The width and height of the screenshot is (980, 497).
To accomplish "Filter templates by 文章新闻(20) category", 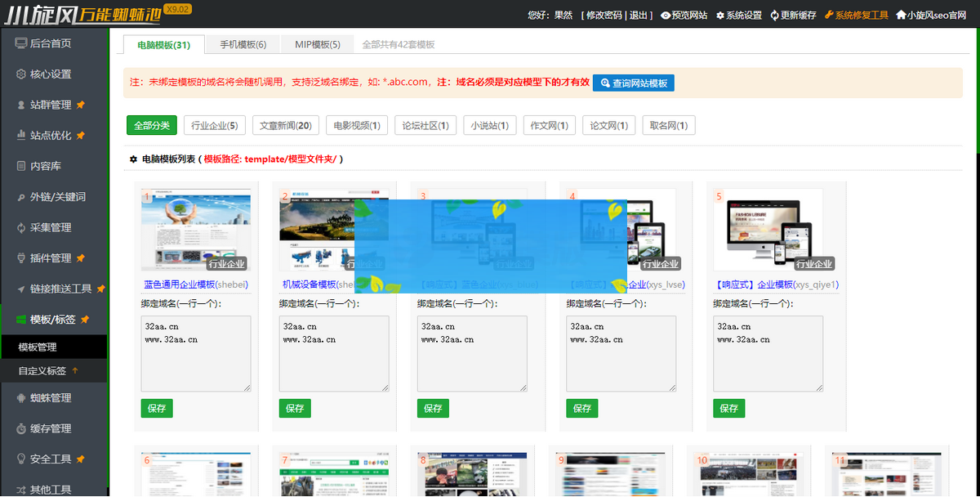I will tap(284, 125).
